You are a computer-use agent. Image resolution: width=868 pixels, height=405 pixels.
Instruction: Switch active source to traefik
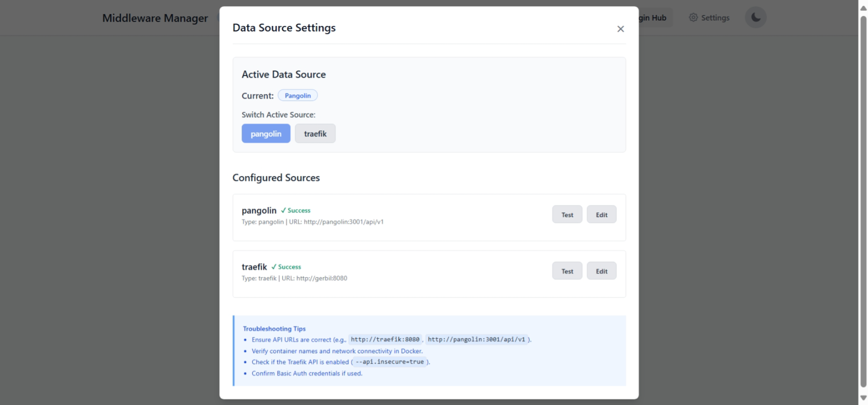(x=315, y=133)
